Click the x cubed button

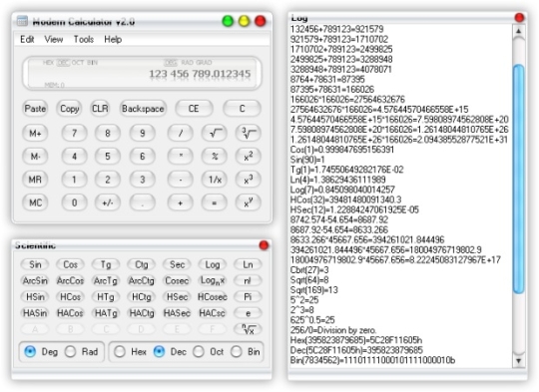tap(249, 180)
